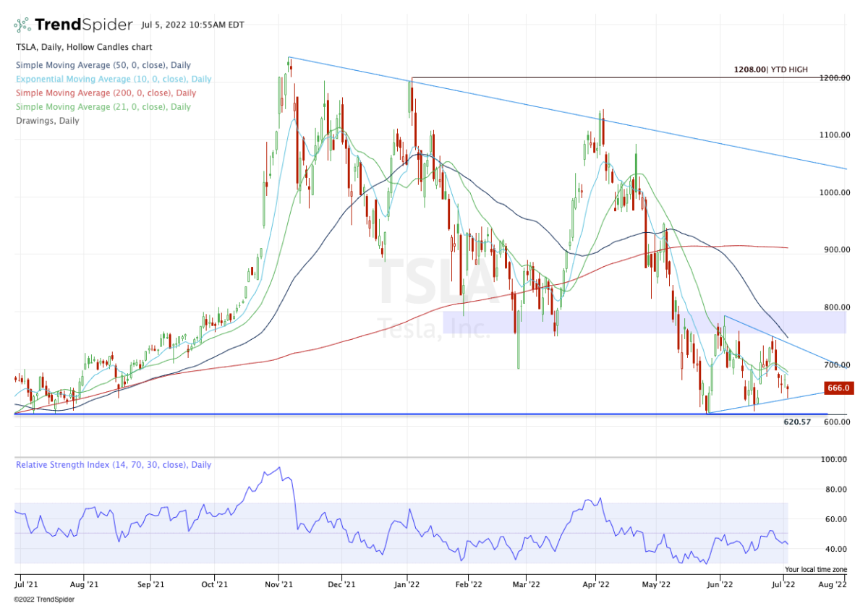Image resolution: width=868 pixels, height=606 pixels.
Task: Select the Simple Moving Average (21) legend
Action: [103, 106]
